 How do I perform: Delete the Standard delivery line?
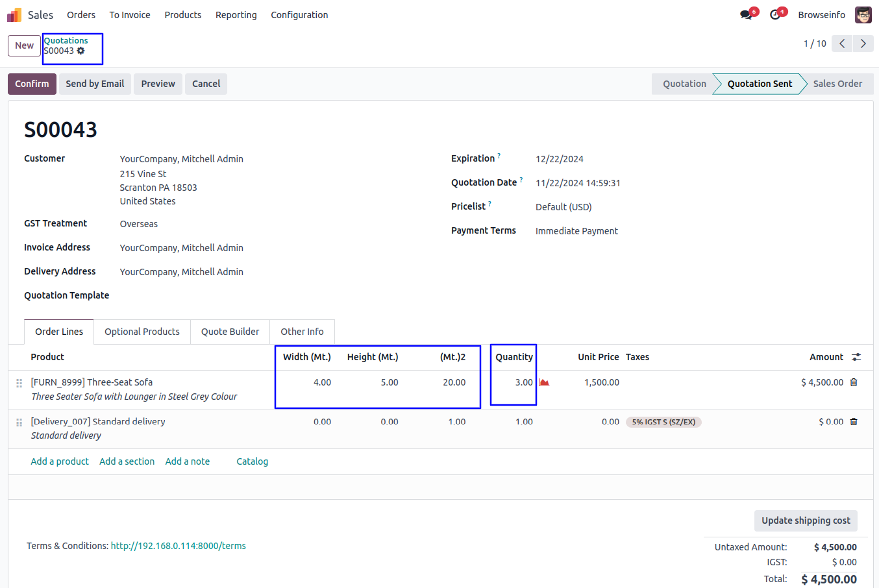[x=854, y=422]
